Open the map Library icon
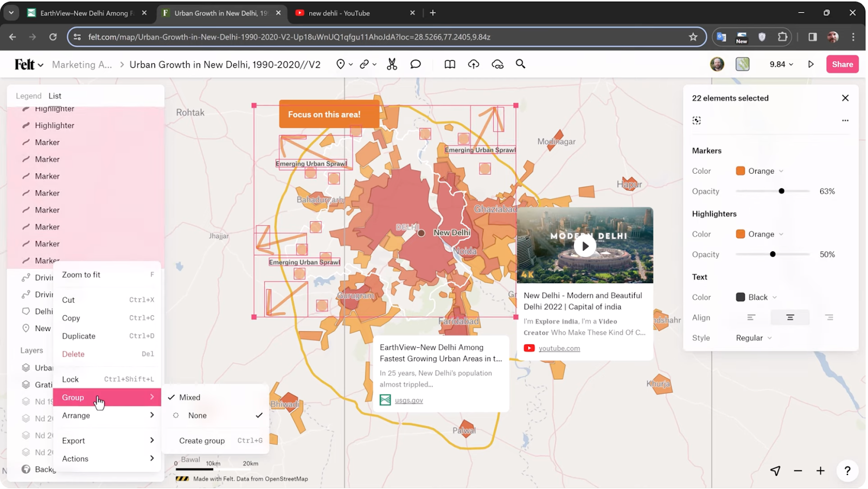Viewport: 868px width, 489px height. tap(449, 64)
